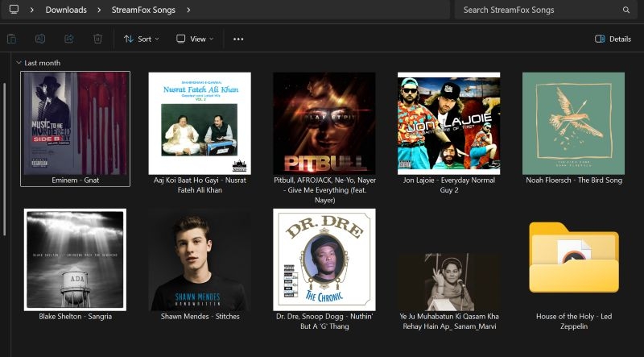Click 'House of the Holy - Led Zeppelin' label
Image resolution: width=644 pixels, height=357 pixels.
coord(574,322)
